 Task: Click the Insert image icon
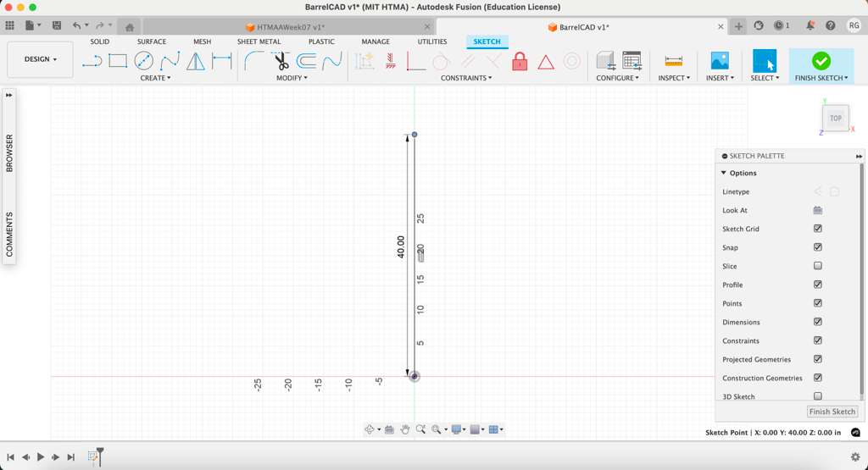(720, 61)
